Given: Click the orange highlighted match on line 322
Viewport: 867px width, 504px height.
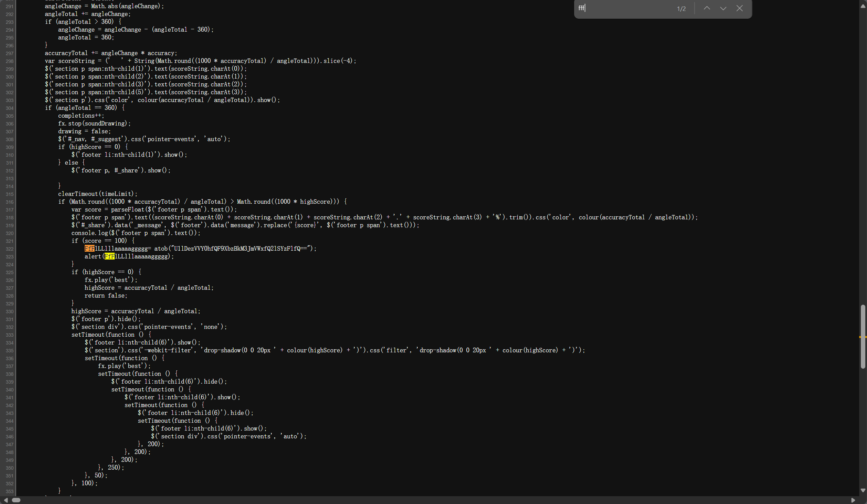Looking at the screenshot, I should [x=89, y=248].
